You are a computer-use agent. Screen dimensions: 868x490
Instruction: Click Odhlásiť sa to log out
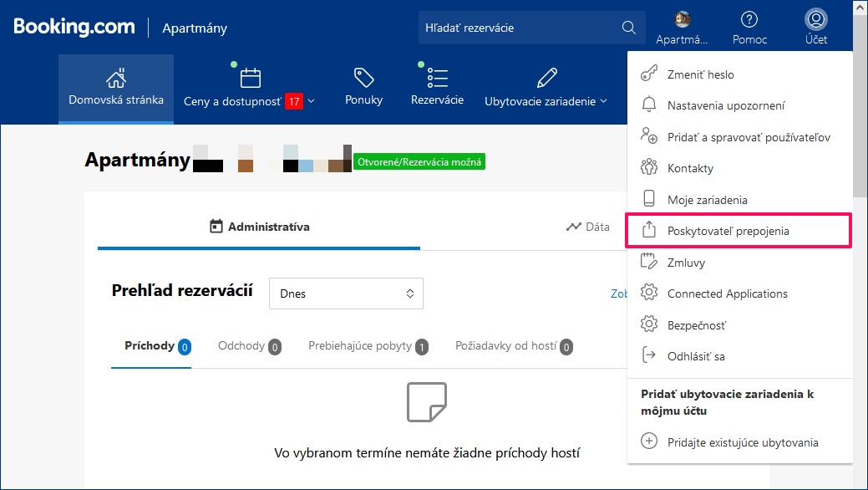[x=695, y=356]
